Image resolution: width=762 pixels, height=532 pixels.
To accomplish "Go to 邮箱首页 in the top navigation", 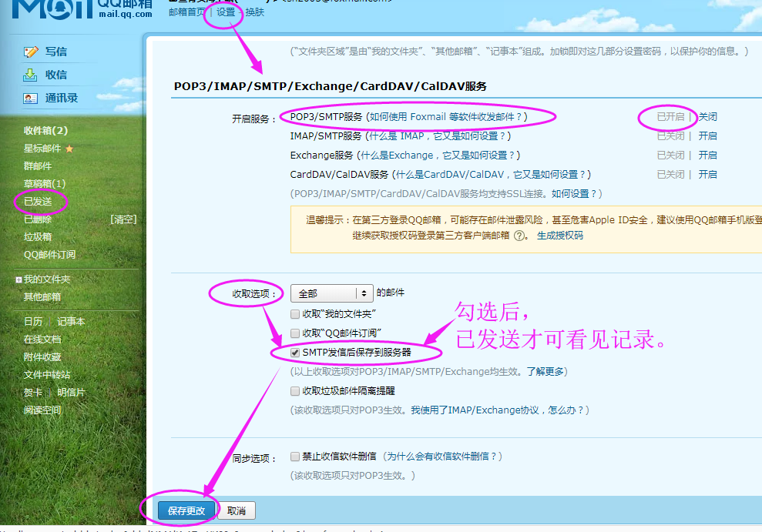I will 187,12.
